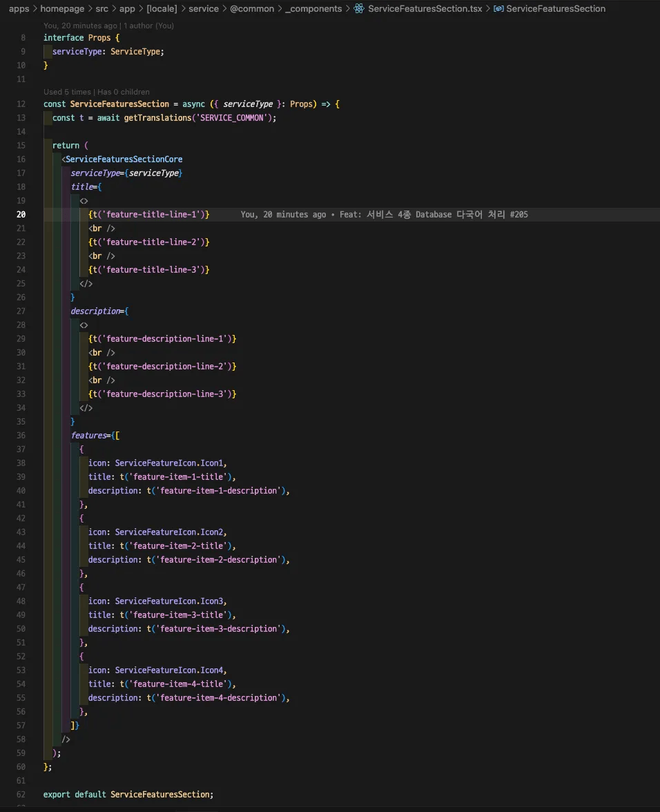Open '1 author (You)' code lens
The image size is (660, 812).
[x=148, y=26]
